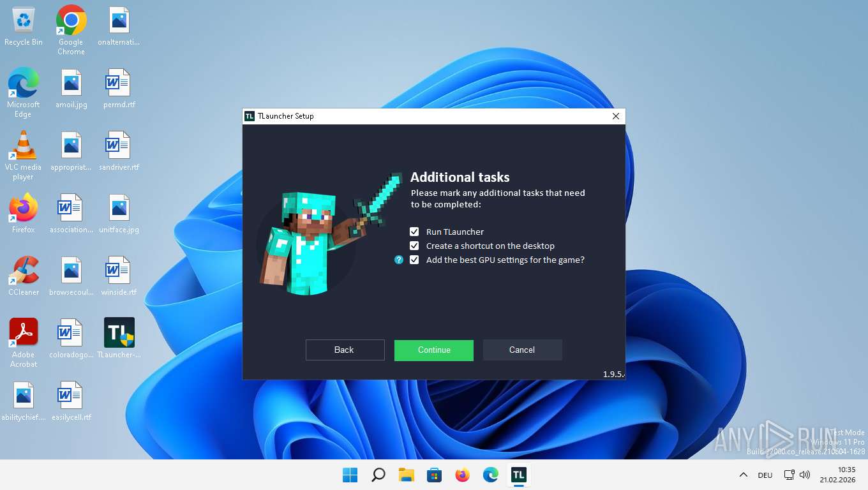Select the Google Chrome desktop shortcut
Viewport: 868px width, 490px height.
[71, 30]
